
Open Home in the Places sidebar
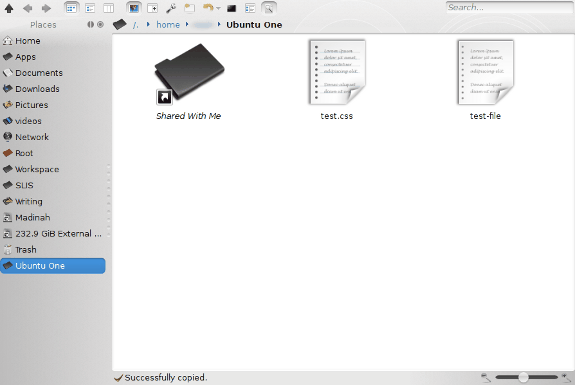(53, 41)
